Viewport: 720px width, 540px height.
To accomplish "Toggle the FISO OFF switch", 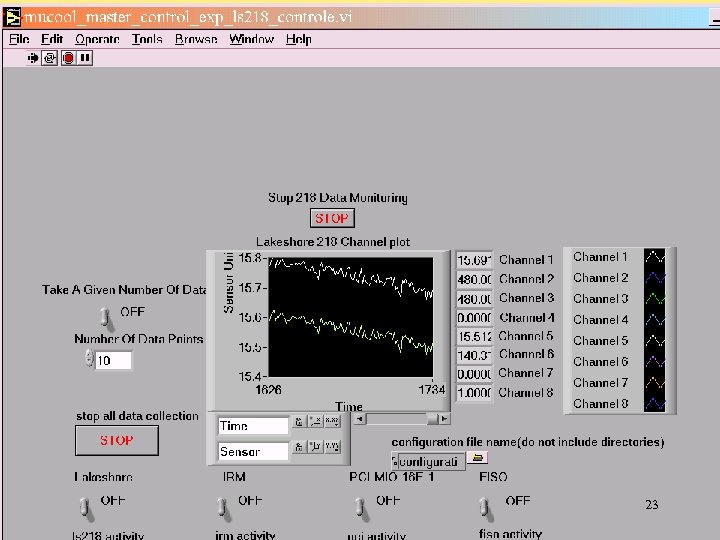I will (485, 508).
